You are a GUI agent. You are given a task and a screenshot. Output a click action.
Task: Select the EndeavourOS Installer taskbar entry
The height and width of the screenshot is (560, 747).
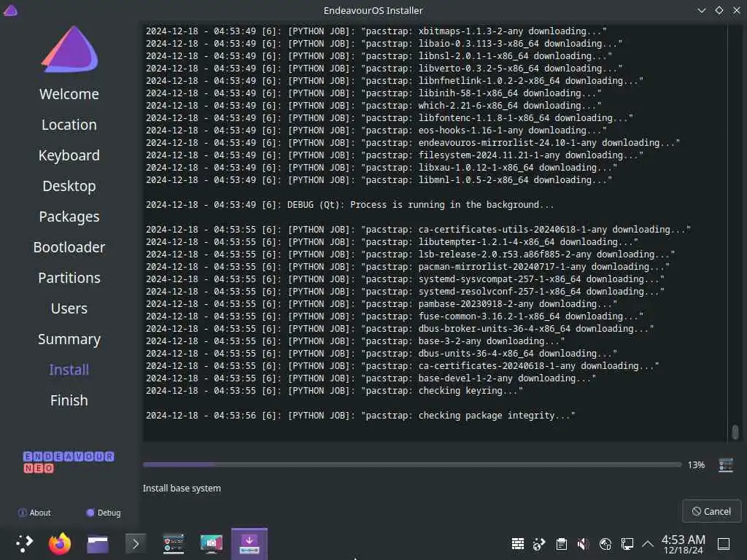coord(249,544)
